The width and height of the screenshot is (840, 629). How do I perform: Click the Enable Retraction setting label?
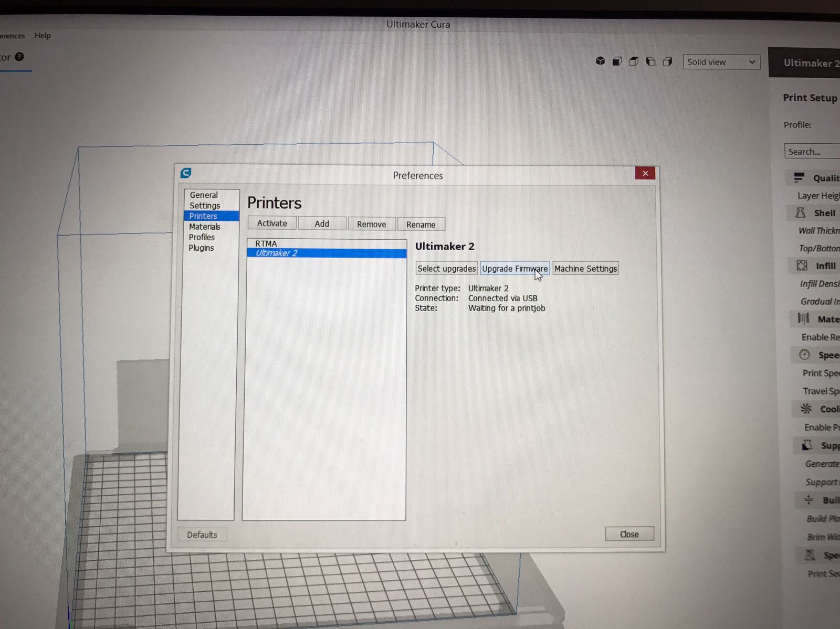tap(821, 337)
